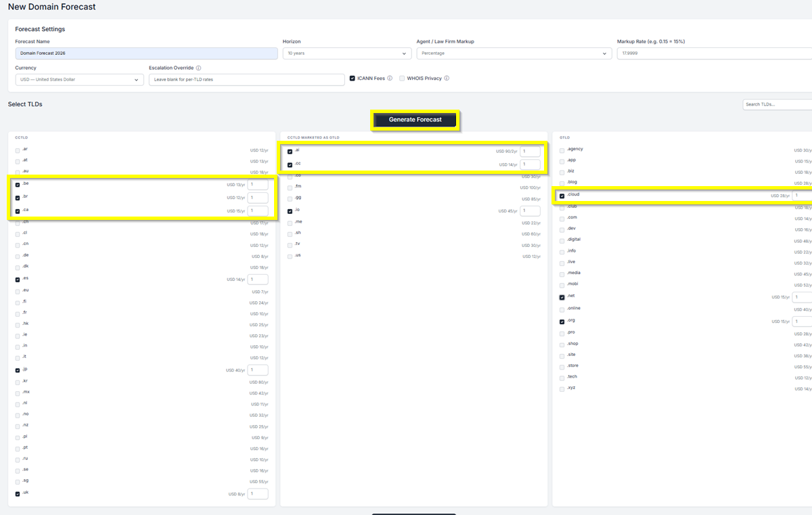This screenshot has width=812, height=515.
Task: Click the quantity field for .io
Action: (530, 211)
